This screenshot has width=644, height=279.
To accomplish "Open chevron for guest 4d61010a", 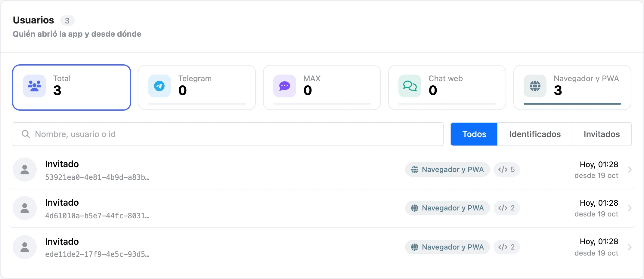I will click(x=630, y=208).
